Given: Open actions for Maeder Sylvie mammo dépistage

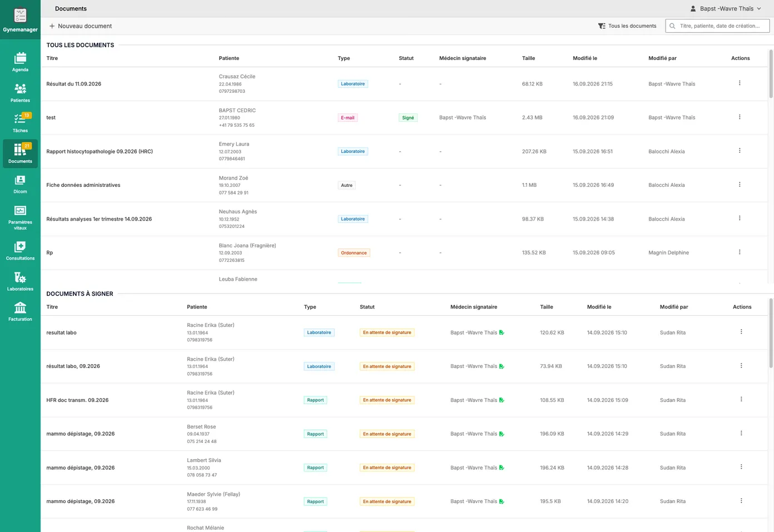Looking at the screenshot, I should [741, 501].
